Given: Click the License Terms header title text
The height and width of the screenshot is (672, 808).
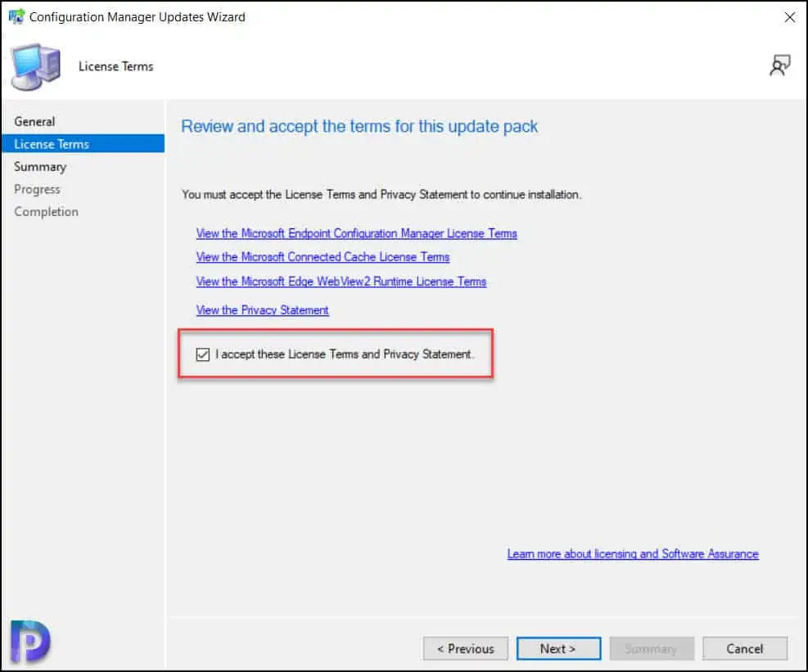Looking at the screenshot, I should 116,66.
